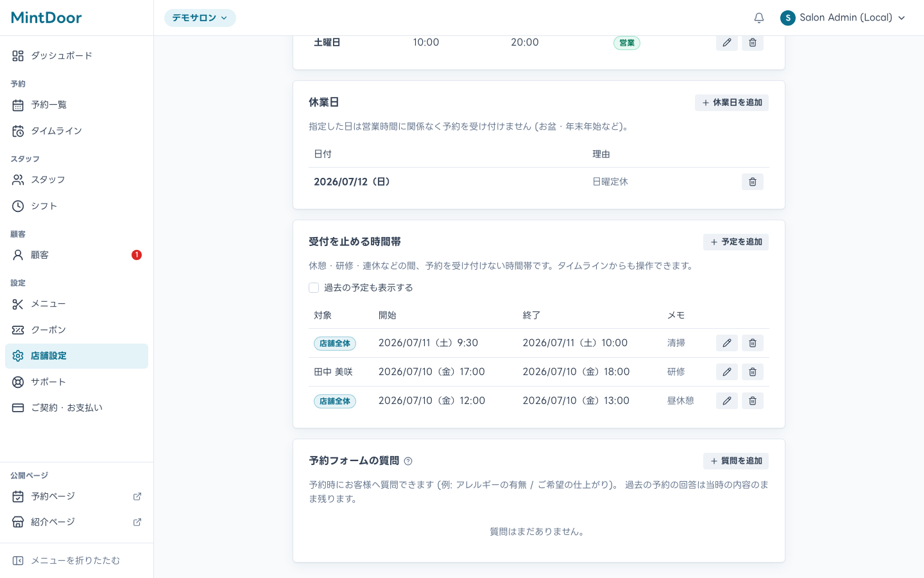Edit the 清掃 blocked time entry
This screenshot has height=578, width=924.
(727, 343)
